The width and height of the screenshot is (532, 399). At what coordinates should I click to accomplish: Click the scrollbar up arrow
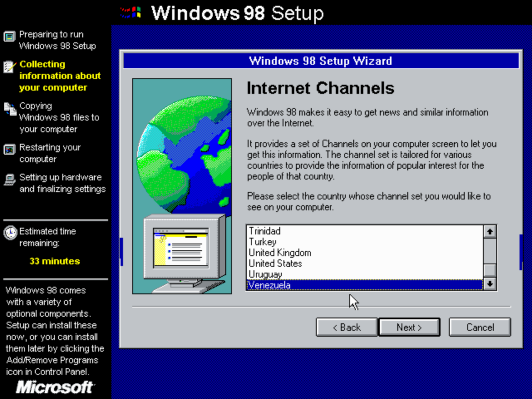490,232
